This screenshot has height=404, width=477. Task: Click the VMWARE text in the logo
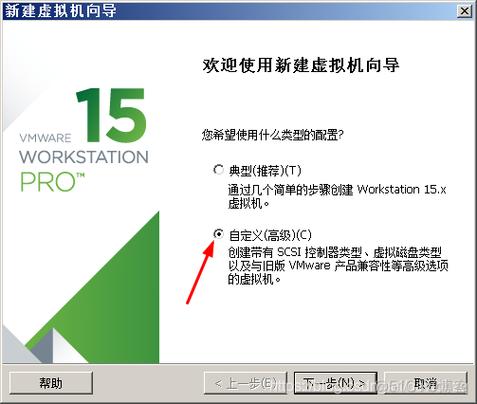pyautogui.click(x=45, y=138)
